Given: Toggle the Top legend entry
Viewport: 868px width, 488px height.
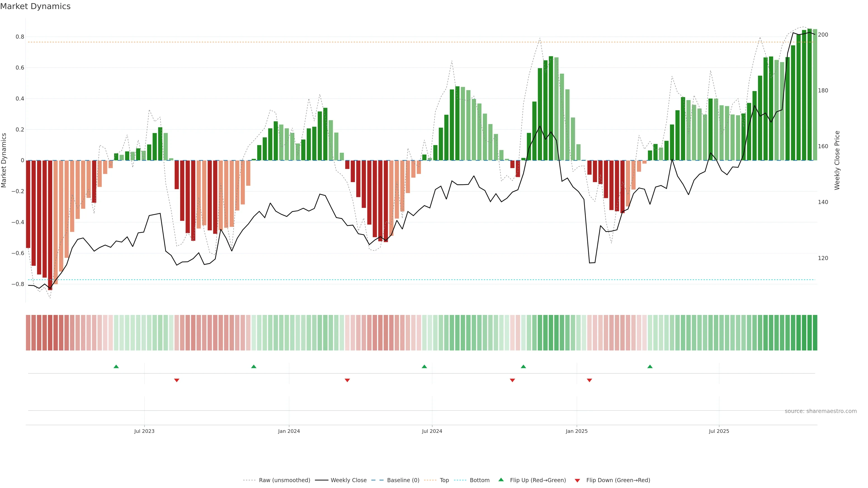Looking at the screenshot, I should 444,480.
